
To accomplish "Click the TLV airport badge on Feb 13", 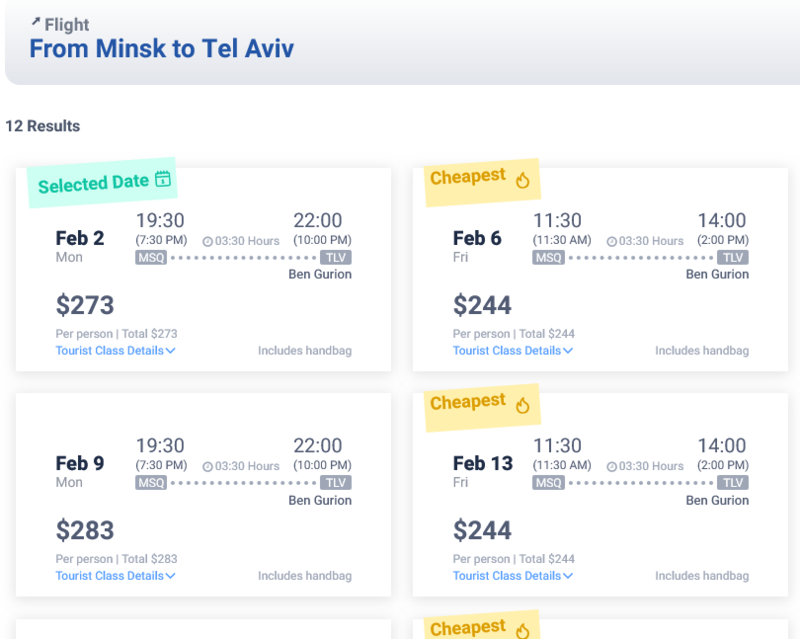I will pyautogui.click(x=733, y=483).
